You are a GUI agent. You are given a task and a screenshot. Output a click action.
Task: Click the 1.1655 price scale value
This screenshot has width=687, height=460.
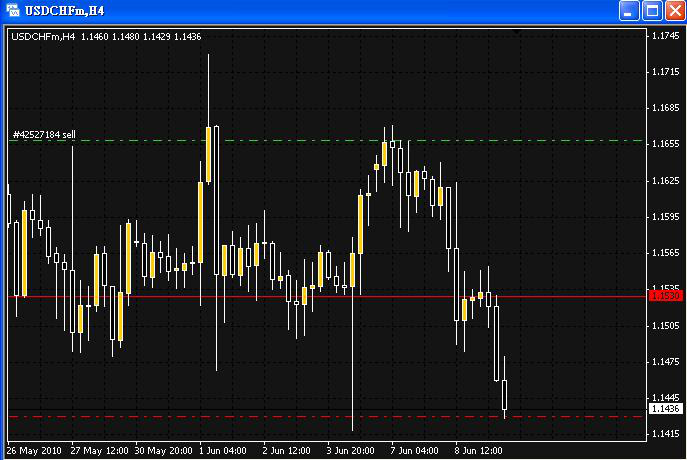[x=666, y=144]
